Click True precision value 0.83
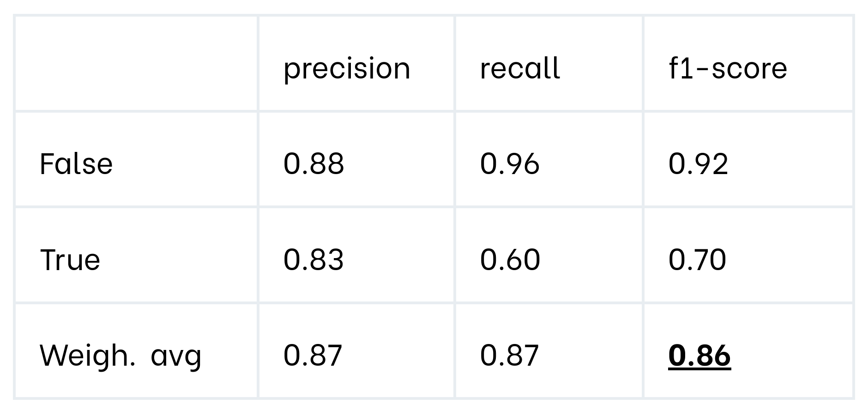Screen dimensions: 868x410 click(313, 259)
